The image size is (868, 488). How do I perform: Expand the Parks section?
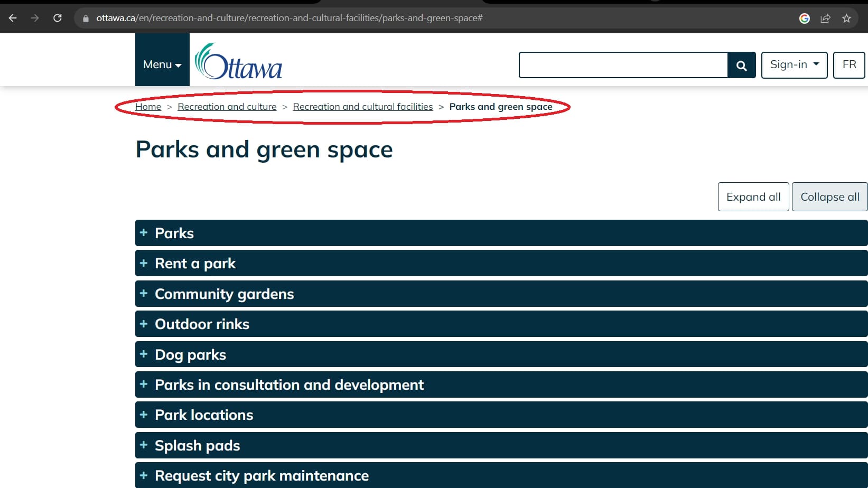tap(501, 233)
